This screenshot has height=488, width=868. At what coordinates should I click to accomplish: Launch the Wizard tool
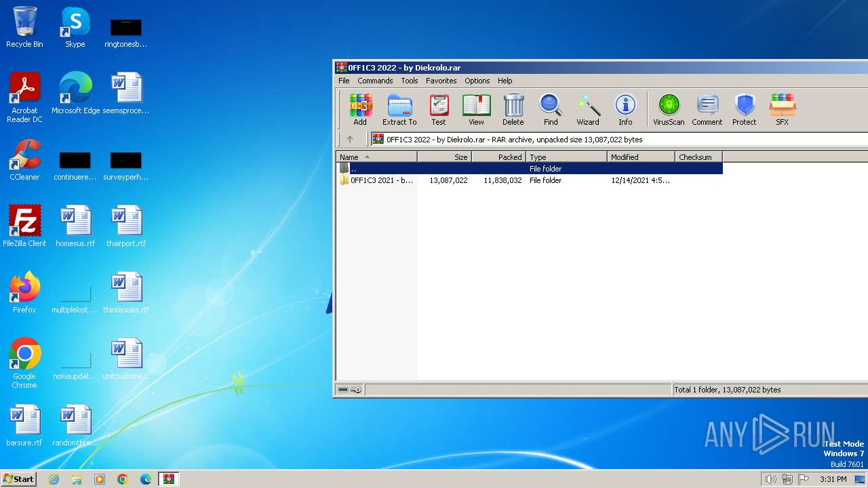coord(588,110)
